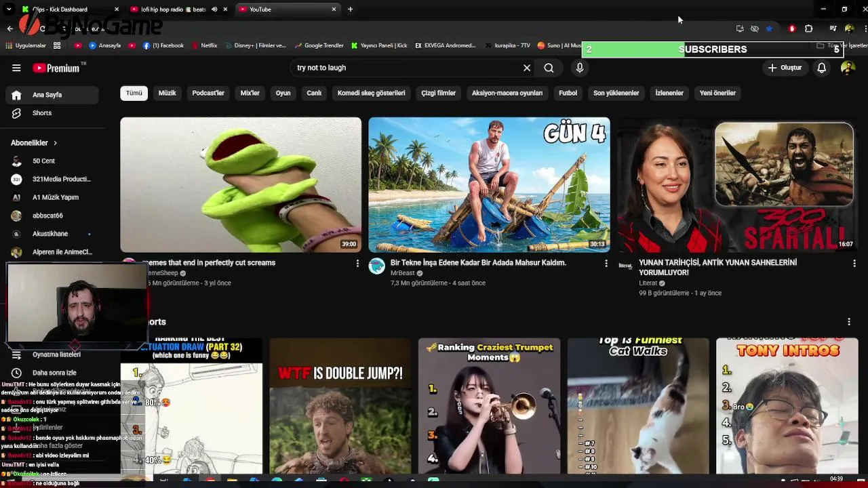This screenshot has height=488, width=868.
Task: Select the Canlı filter chip
Action: tap(314, 93)
